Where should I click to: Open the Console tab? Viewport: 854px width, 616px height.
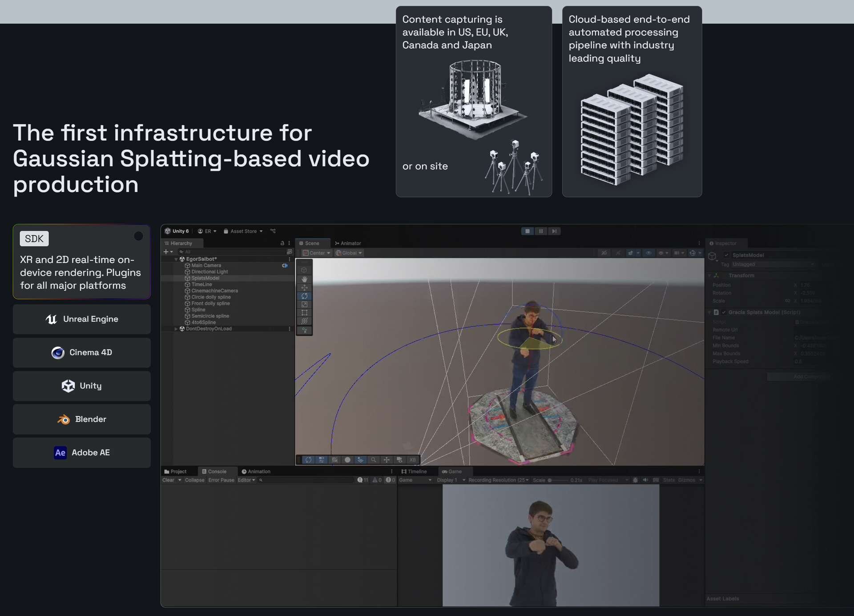[214, 472]
